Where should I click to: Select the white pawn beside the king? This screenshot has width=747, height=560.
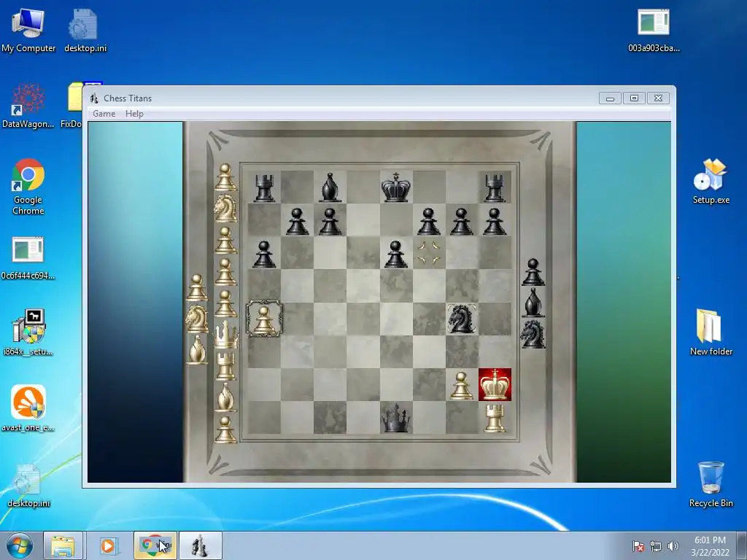(461, 385)
